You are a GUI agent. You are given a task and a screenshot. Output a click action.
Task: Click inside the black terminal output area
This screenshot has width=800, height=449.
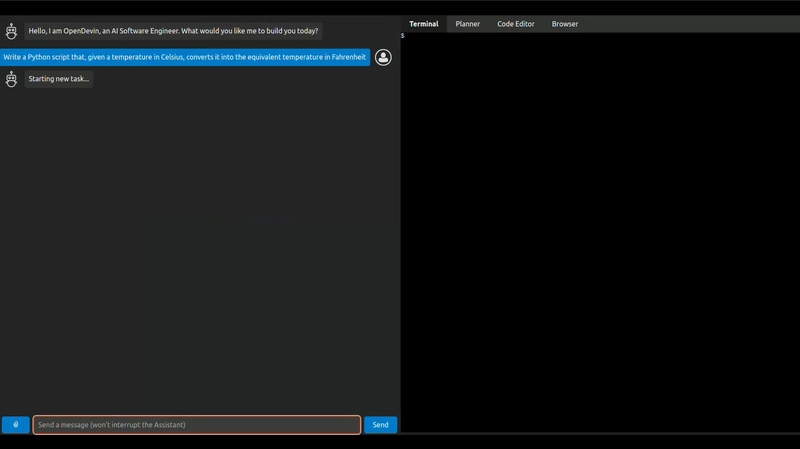[600, 230]
